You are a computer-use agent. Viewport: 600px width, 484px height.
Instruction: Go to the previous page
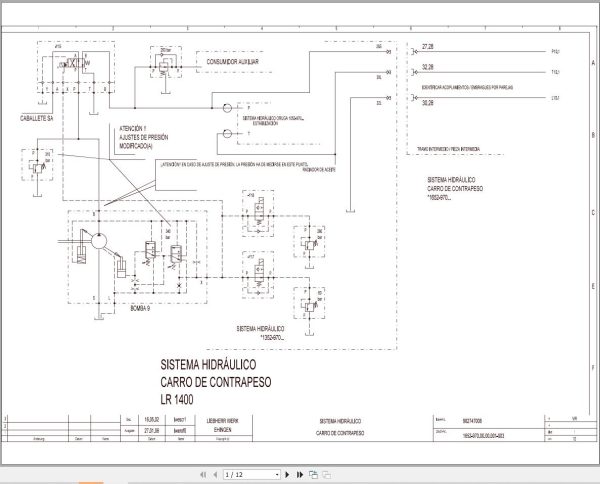pos(215,474)
